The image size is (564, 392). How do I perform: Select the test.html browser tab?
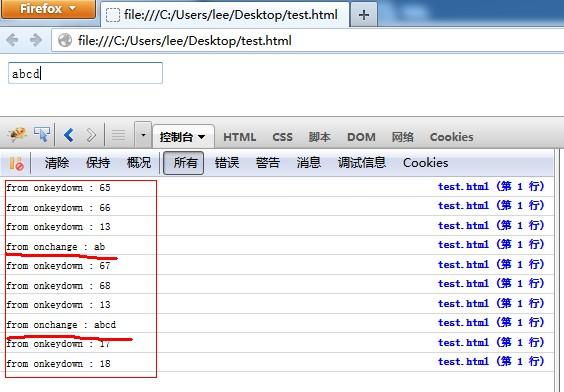pyautogui.click(x=225, y=15)
